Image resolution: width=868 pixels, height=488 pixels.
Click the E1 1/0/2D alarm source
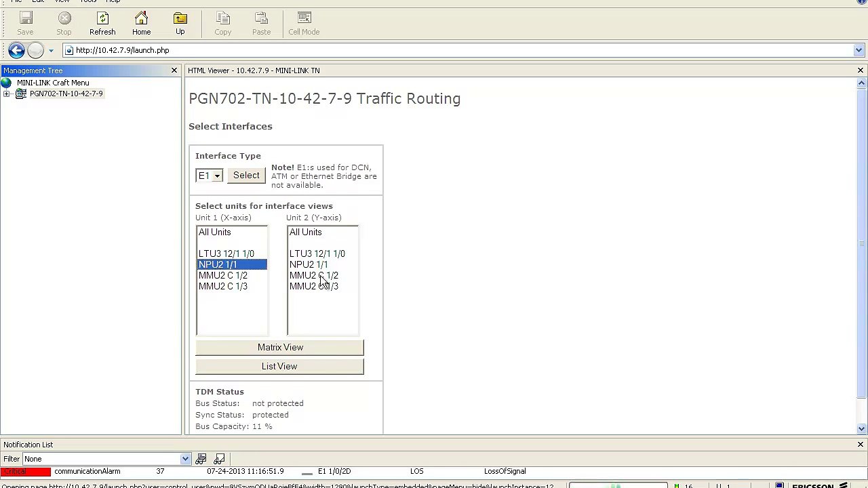pos(334,471)
